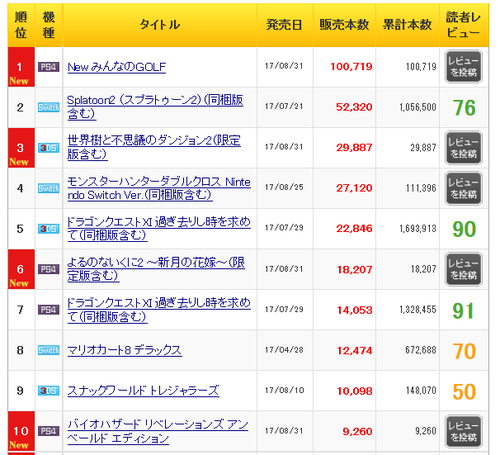Click the rank 6 New badge
This screenshot has width=500, height=455.
point(19,283)
